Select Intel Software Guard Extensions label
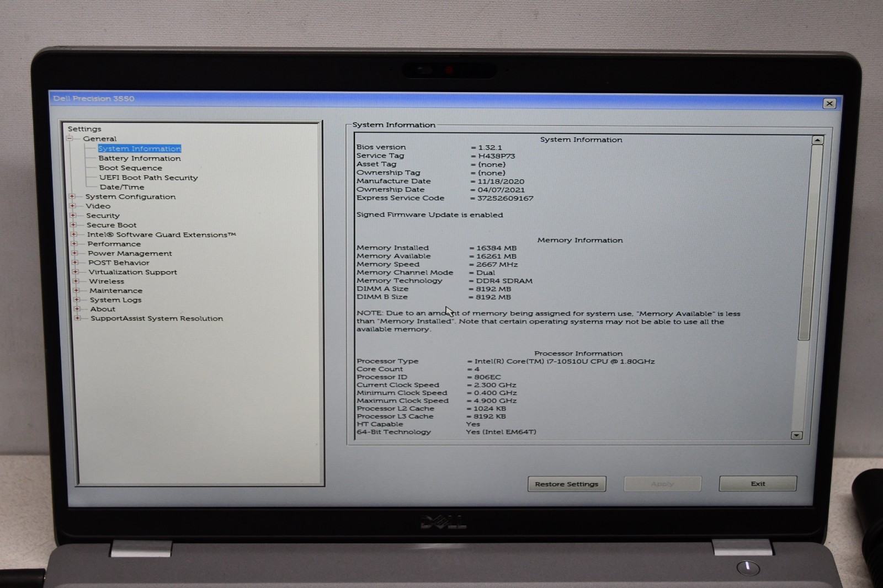The image size is (883, 588). click(x=162, y=234)
